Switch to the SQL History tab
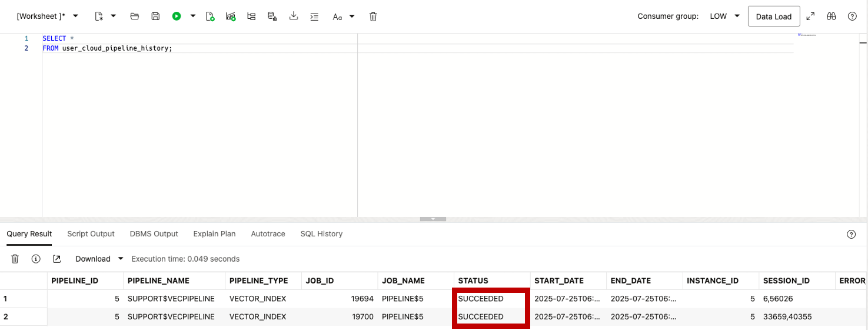The image size is (868, 330). click(x=321, y=234)
